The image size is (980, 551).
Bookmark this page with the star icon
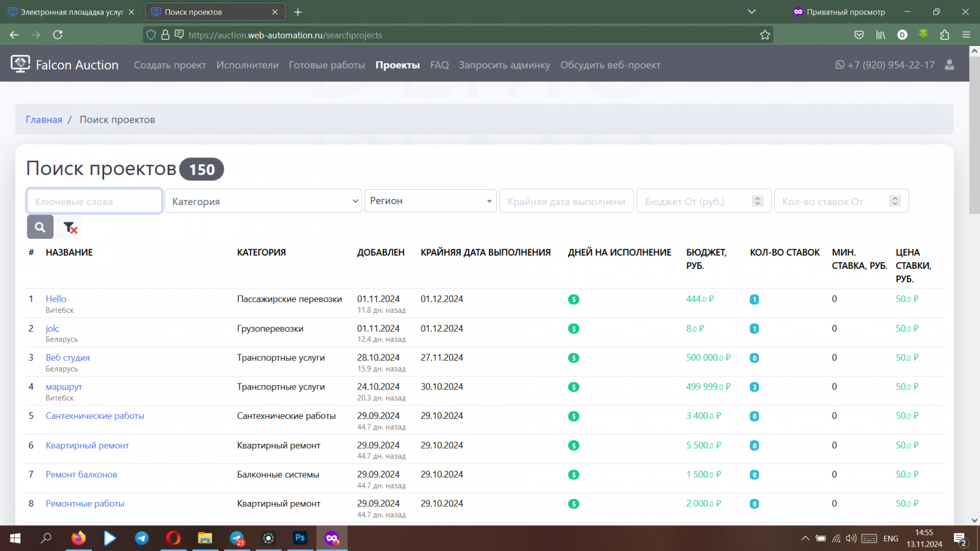(x=764, y=35)
